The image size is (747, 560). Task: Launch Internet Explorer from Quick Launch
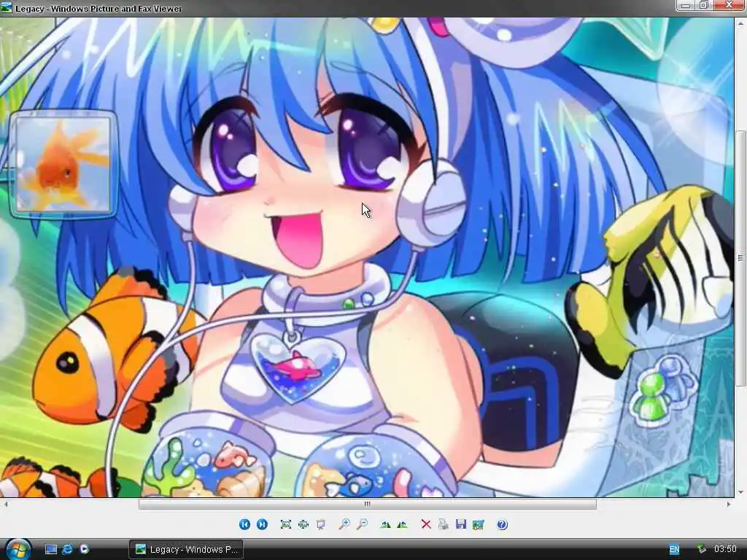pyautogui.click(x=67, y=549)
